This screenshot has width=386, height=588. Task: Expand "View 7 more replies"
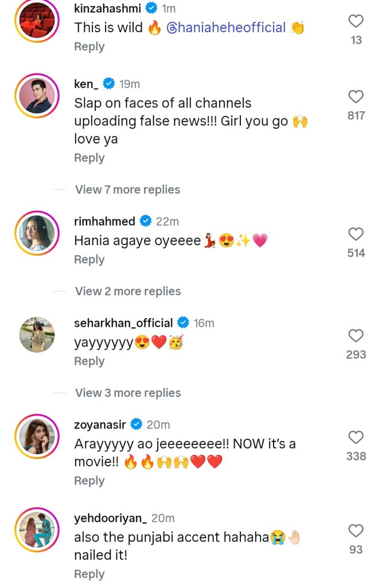pyautogui.click(x=127, y=189)
